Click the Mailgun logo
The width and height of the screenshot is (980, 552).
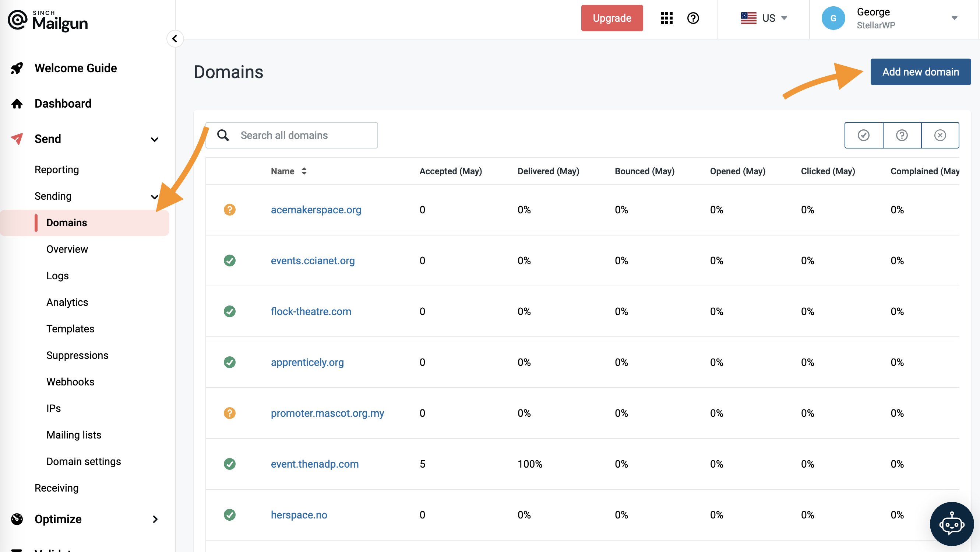(48, 21)
